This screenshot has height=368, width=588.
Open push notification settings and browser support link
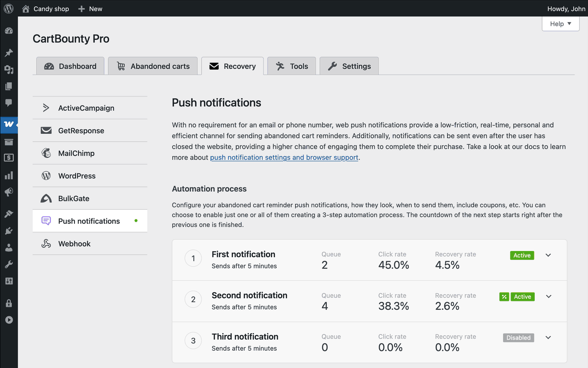point(284,158)
